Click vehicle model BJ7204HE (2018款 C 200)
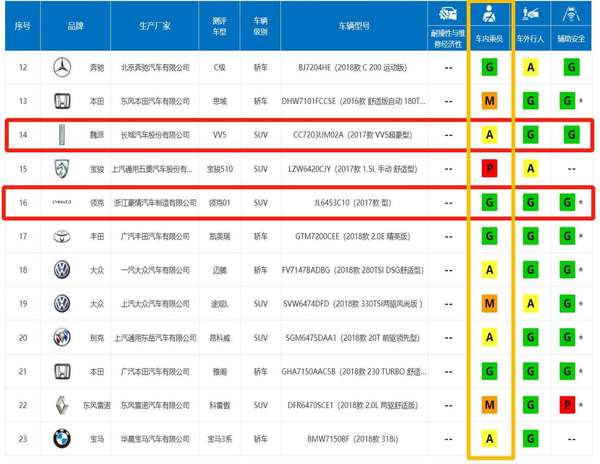Image resolution: width=600 pixels, height=464 pixels. [352, 68]
